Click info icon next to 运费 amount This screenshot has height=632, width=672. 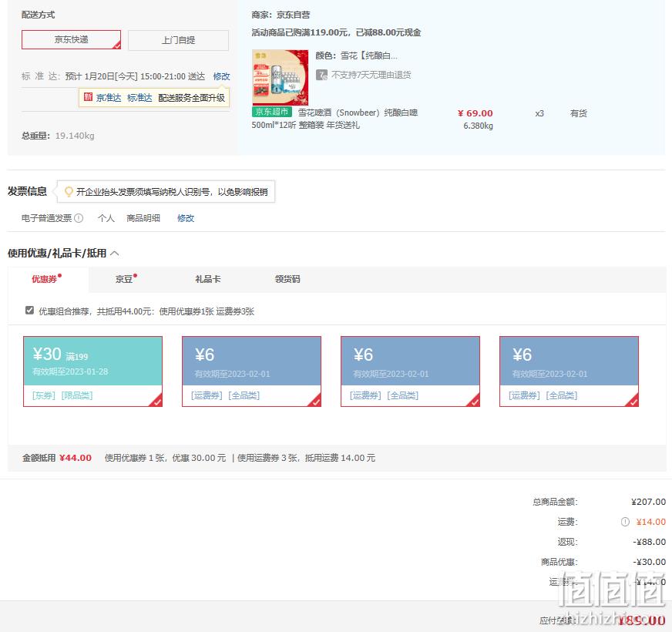coord(625,522)
